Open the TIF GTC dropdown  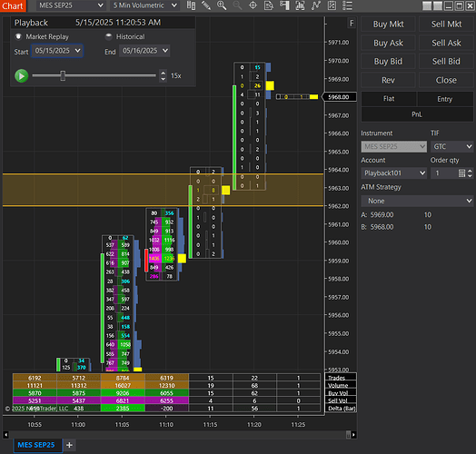tap(451, 146)
